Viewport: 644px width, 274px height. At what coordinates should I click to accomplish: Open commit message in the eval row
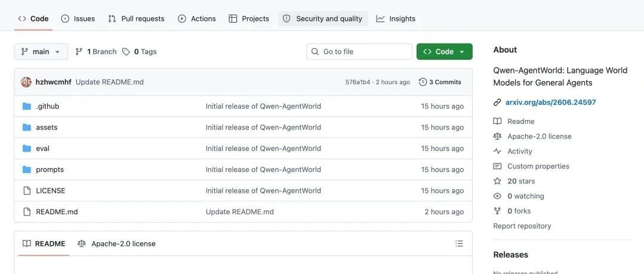[263, 148]
